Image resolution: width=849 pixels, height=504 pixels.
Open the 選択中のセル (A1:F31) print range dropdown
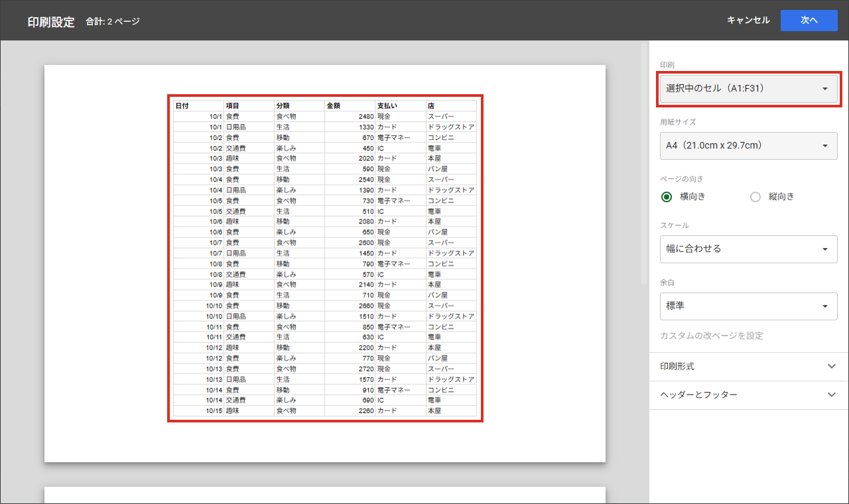click(x=749, y=88)
